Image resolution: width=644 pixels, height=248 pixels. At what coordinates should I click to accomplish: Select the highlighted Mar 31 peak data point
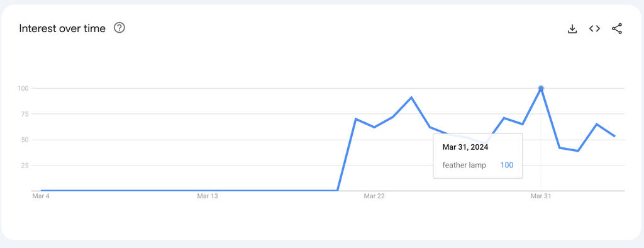(541, 88)
